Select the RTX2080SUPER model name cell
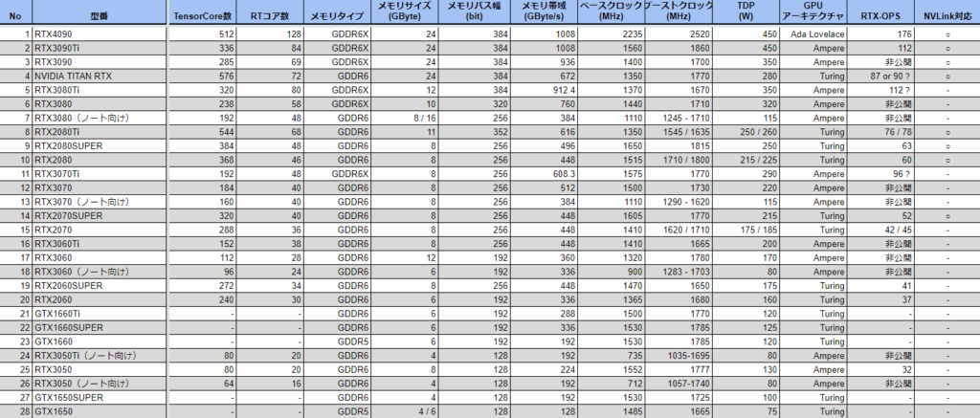This screenshot has height=418, width=980. 100,145
